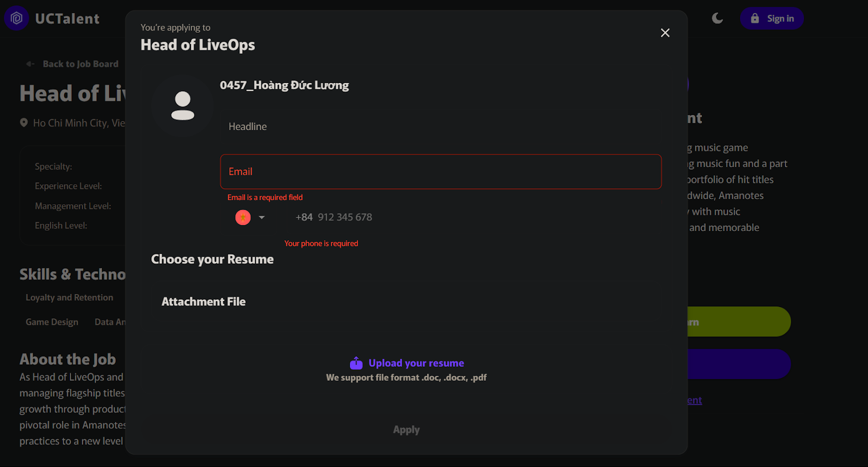Viewport: 868px width, 467px height.
Task: Click the Vietnam flag icon
Action: point(243,217)
